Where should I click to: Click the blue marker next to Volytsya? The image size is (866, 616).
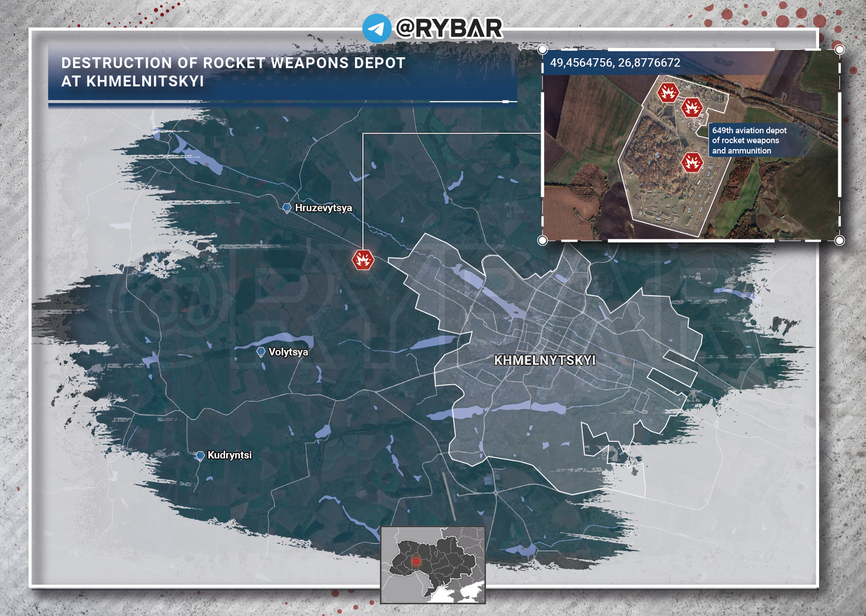click(x=261, y=352)
